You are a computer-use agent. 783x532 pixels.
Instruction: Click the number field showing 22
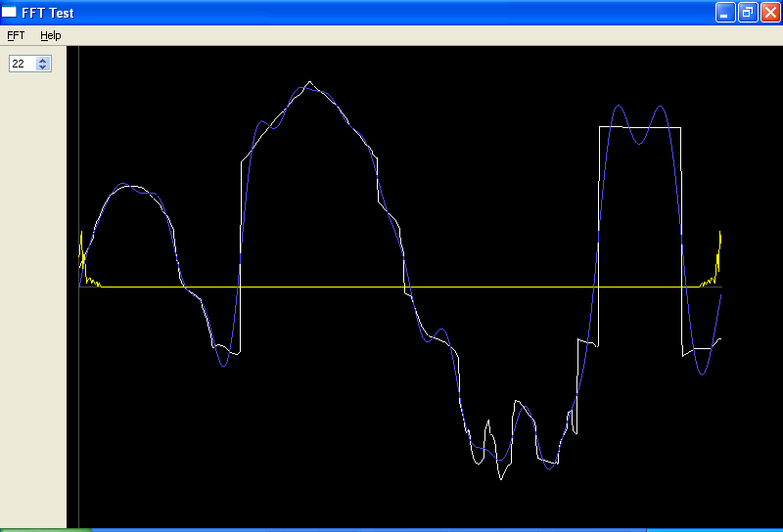[22, 64]
